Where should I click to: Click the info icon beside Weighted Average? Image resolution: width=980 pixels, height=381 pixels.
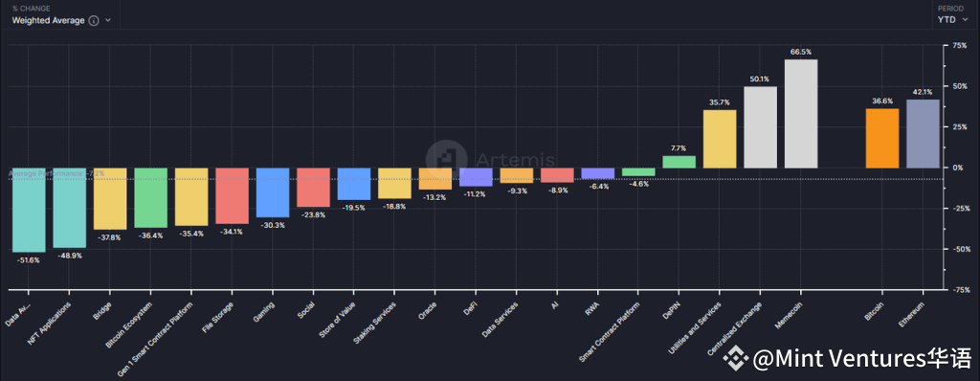pos(94,20)
